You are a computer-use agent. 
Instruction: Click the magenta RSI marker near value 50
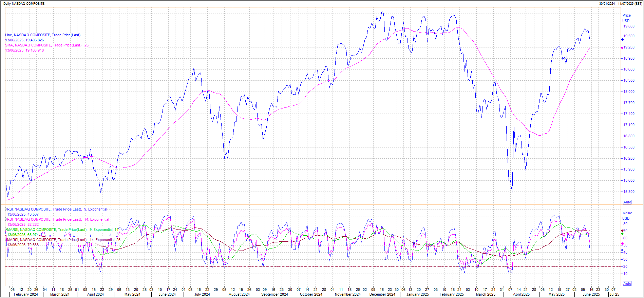(x=622, y=244)
